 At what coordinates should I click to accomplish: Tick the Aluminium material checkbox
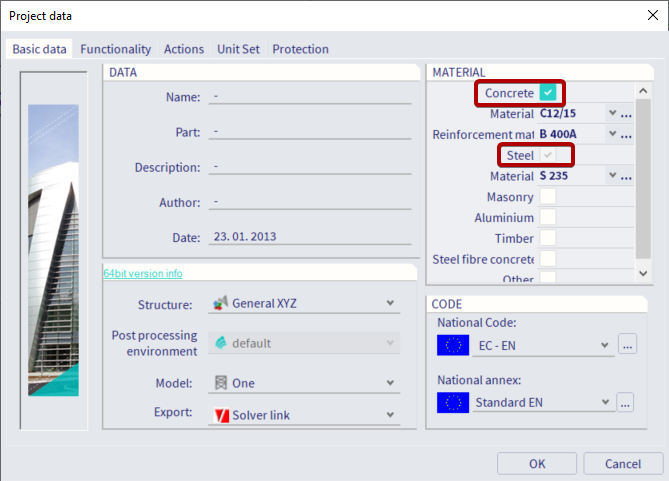coord(547,217)
